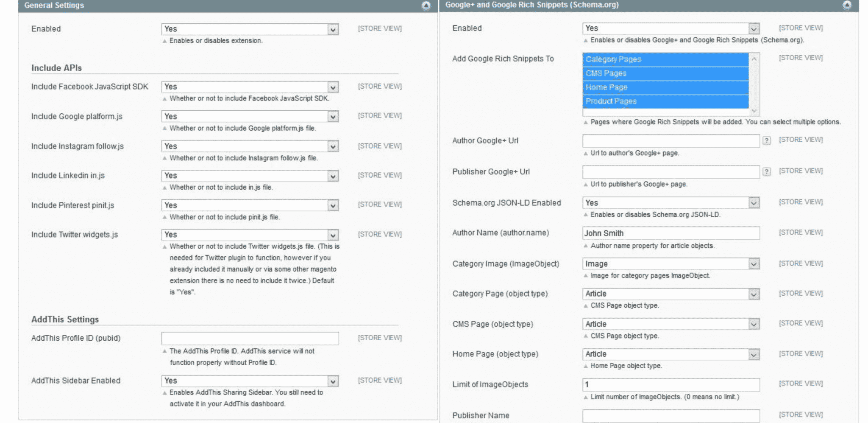868x423 pixels.
Task: Open the Include Instagram follow.js dropdown
Action: point(250,146)
